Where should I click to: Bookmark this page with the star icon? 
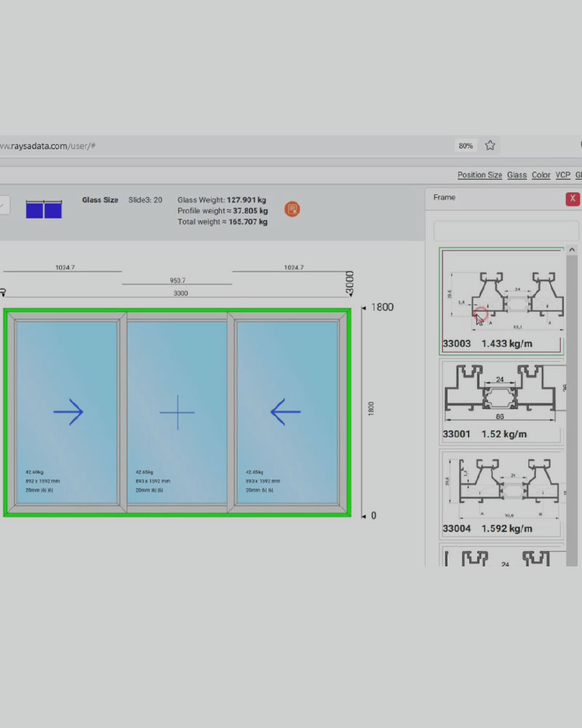[490, 146]
